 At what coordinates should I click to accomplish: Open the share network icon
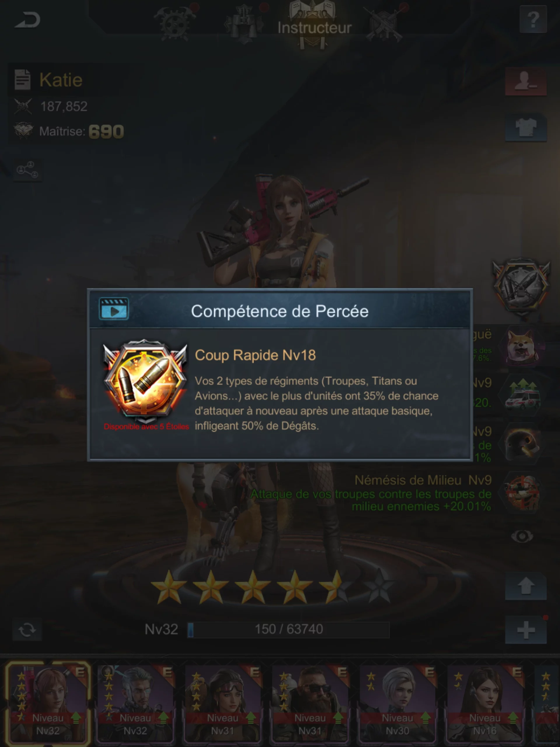pyautogui.click(x=28, y=170)
